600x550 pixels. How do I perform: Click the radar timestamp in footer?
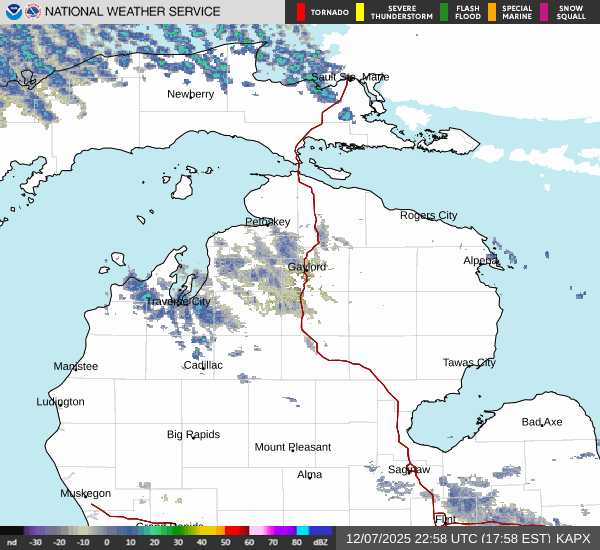[x=454, y=538]
